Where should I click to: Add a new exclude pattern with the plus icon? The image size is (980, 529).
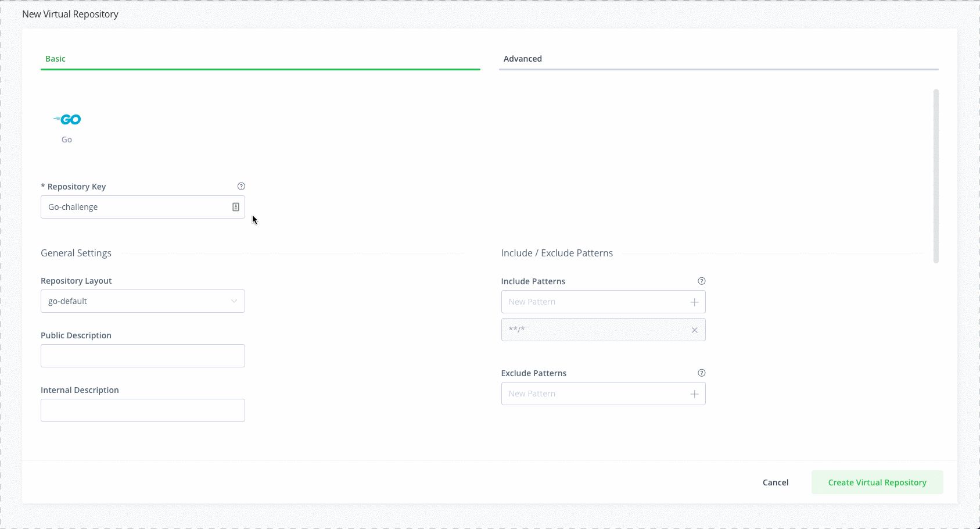695,394
